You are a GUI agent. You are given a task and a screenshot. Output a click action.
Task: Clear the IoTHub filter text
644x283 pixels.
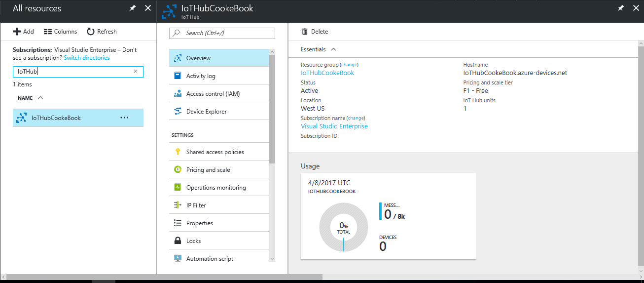(136, 72)
